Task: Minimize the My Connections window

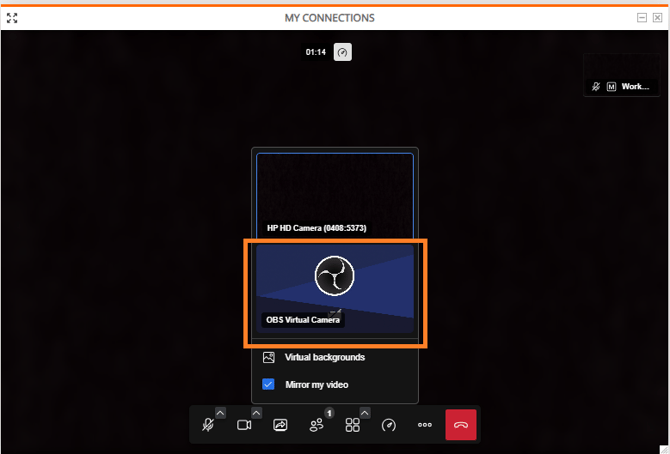Action: coord(641,18)
